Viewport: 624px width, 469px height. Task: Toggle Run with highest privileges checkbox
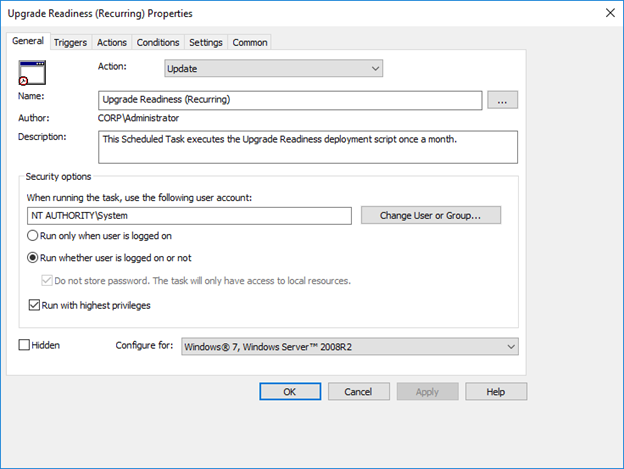tap(34, 305)
